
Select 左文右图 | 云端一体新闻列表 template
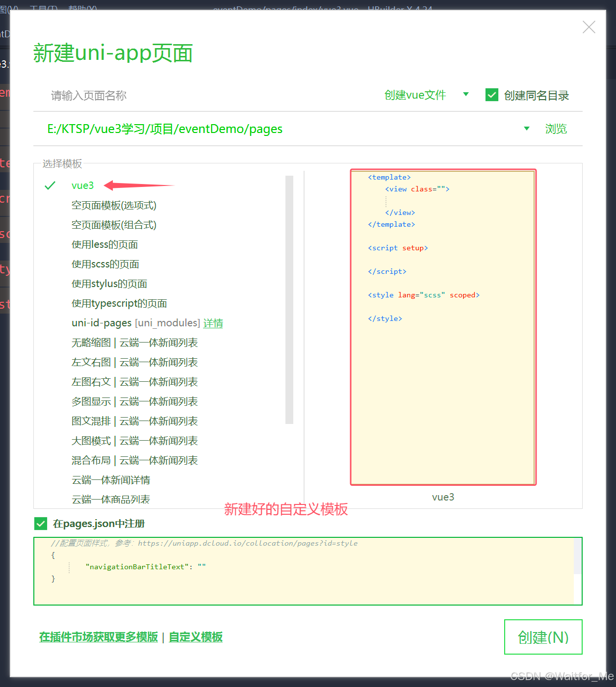(134, 362)
